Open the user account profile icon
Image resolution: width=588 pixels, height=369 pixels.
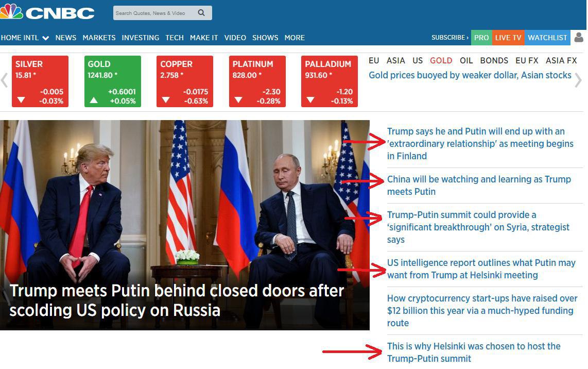tap(579, 37)
